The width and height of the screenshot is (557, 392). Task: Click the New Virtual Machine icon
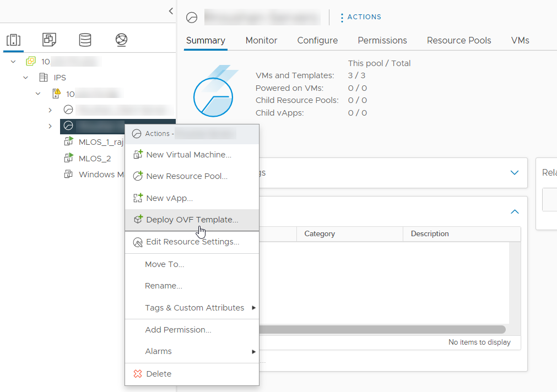pos(138,155)
